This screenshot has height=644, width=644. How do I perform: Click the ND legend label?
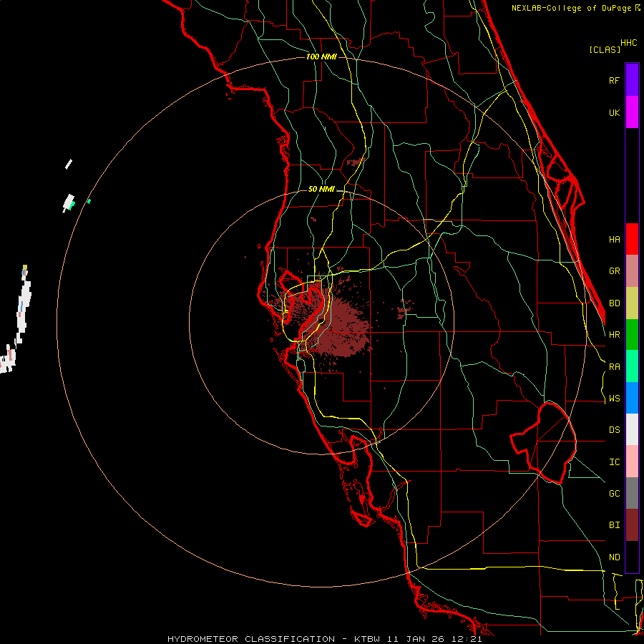pyautogui.click(x=614, y=557)
